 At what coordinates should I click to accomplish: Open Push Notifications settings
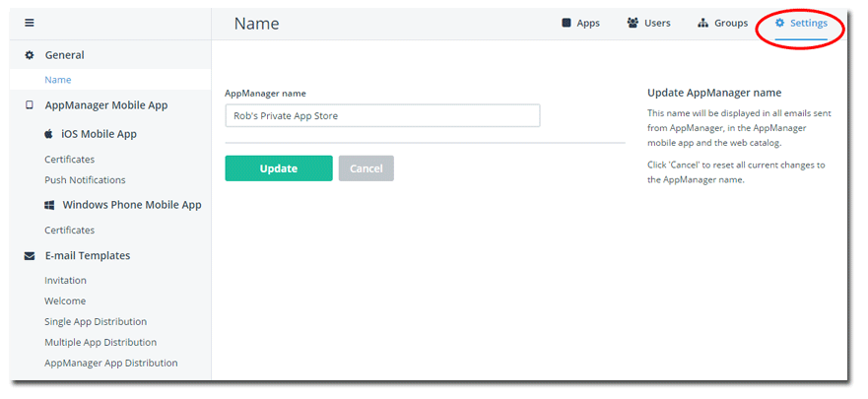tap(85, 180)
